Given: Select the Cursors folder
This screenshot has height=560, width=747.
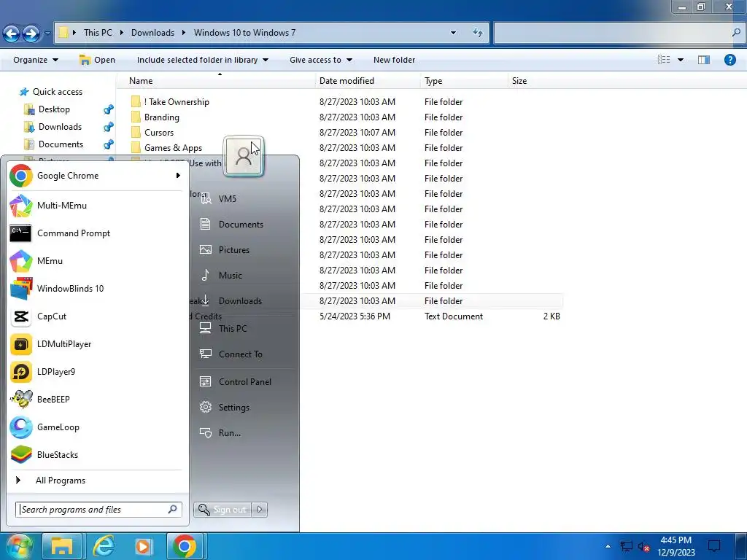Looking at the screenshot, I should (158, 133).
